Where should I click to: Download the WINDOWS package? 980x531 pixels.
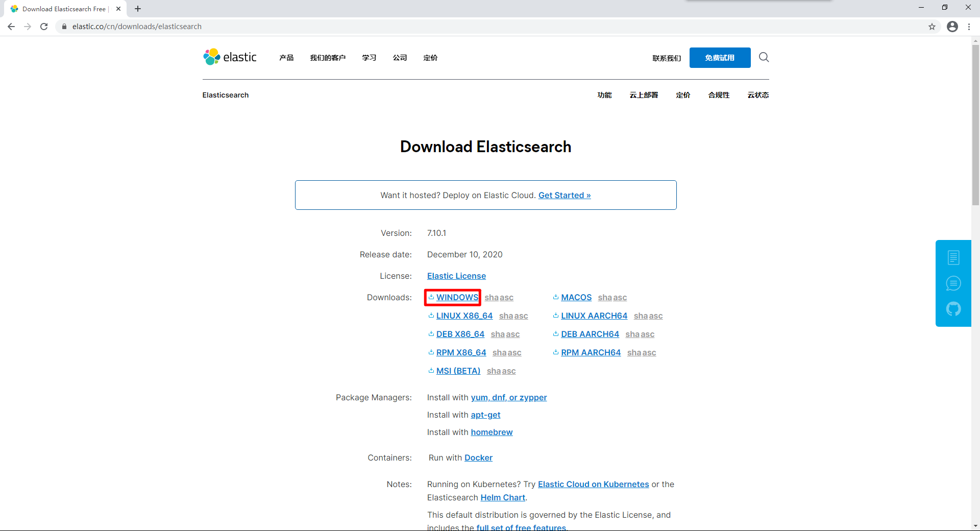pos(457,297)
